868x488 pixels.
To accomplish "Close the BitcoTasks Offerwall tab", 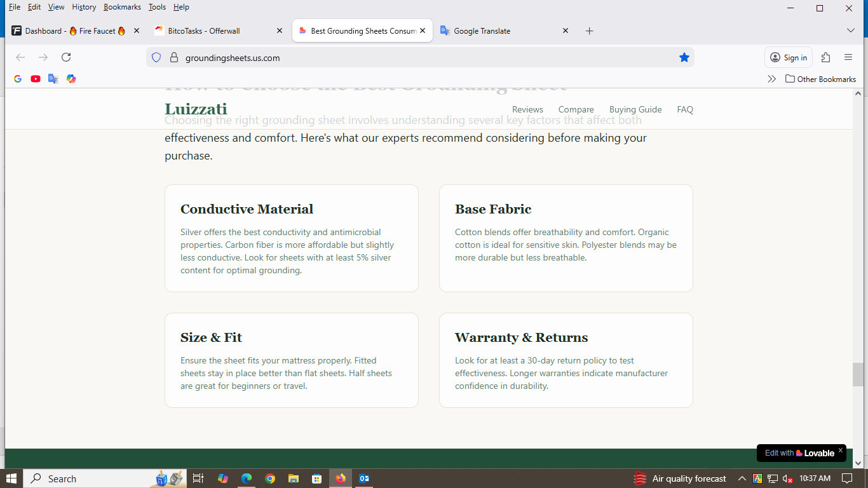I will pos(280,30).
